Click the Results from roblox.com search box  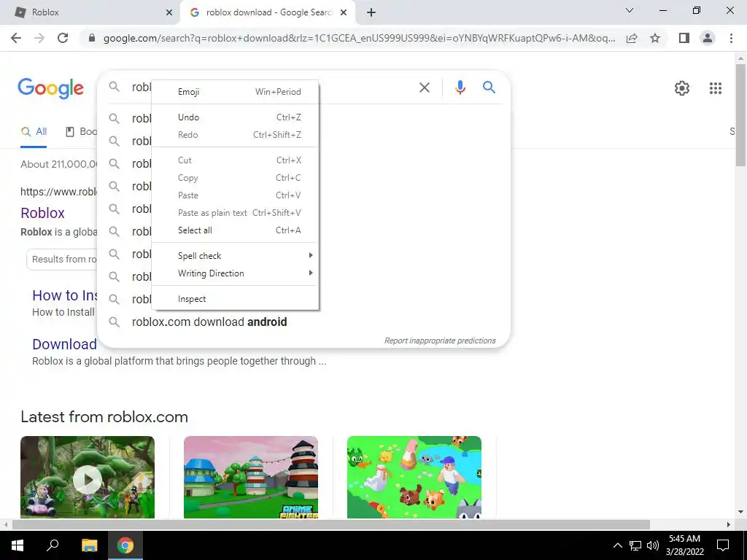coord(62,260)
